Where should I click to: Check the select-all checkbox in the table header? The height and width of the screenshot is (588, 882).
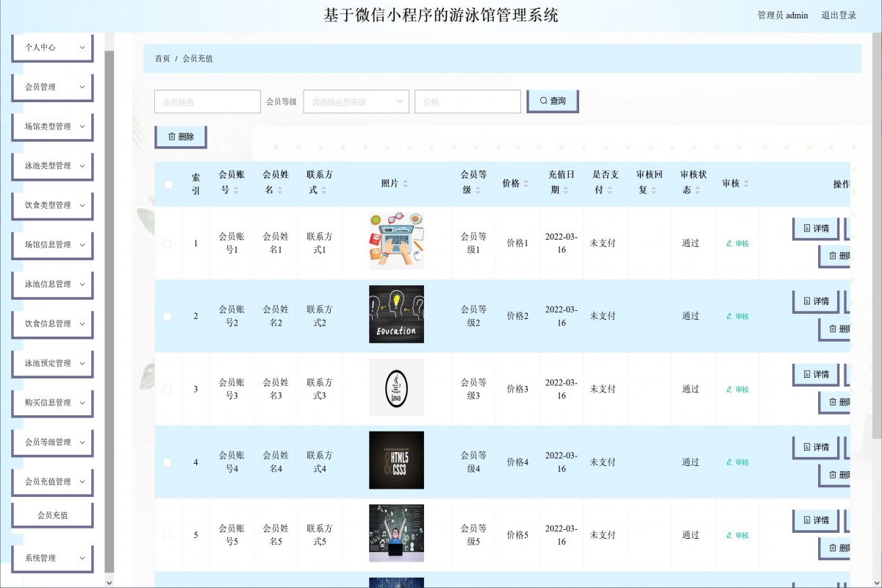(x=167, y=184)
